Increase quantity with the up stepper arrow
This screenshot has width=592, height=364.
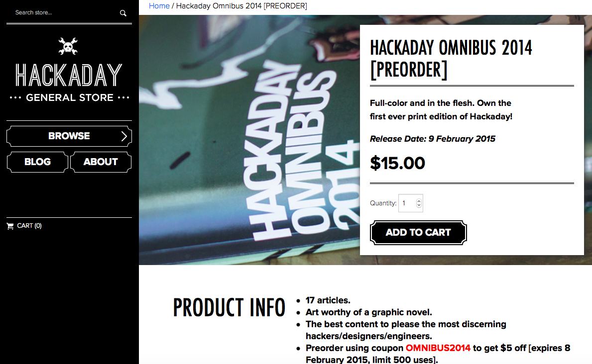[x=419, y=201]
